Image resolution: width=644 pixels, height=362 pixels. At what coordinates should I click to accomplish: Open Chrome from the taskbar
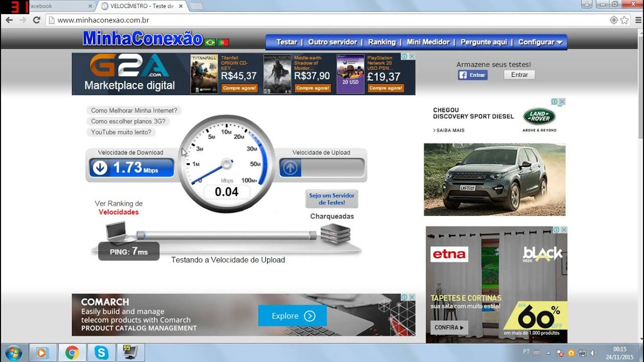click(72, 353)
